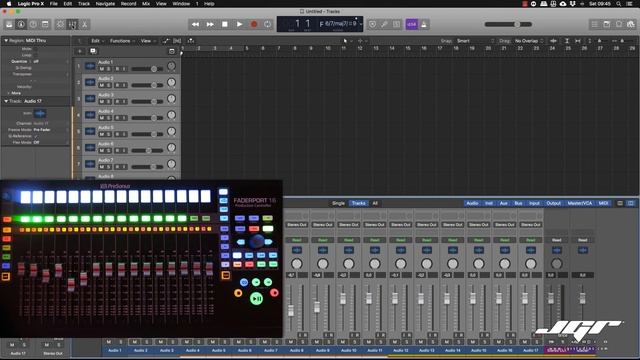This screenshot has height=360, width=640.
Task: Click the master volume slider in control bar
Action: [x=508, y=24]
